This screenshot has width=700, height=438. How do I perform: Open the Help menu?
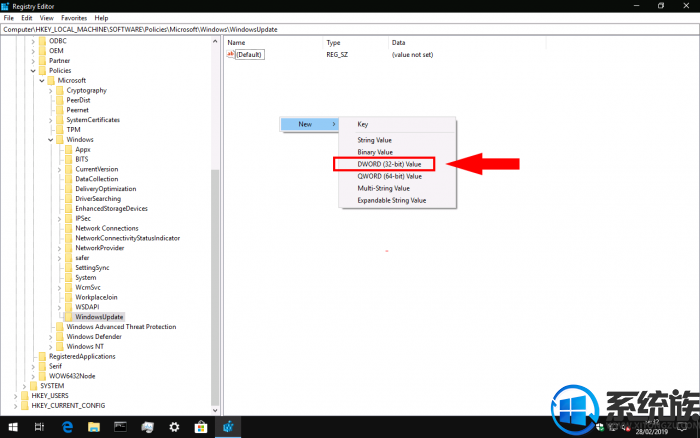point(101,18)
